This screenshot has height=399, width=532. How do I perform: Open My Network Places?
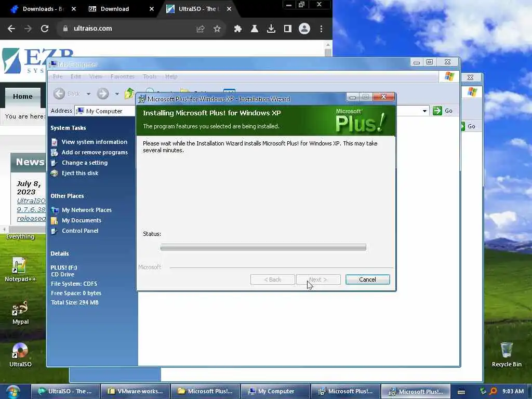[87, 210]
